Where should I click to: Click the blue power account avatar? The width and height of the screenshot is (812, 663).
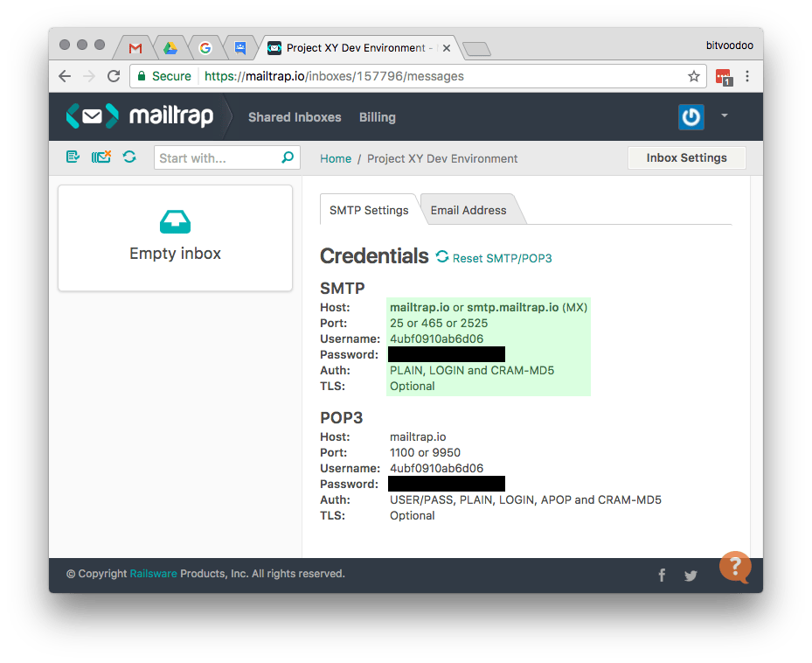pos(691,116)
